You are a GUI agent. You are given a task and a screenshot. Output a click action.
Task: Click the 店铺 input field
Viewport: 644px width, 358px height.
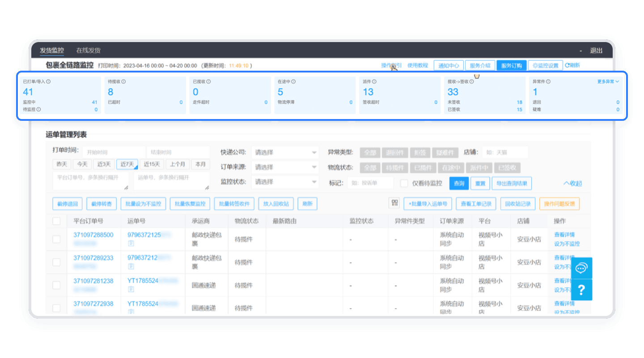[x=505, y=153]
